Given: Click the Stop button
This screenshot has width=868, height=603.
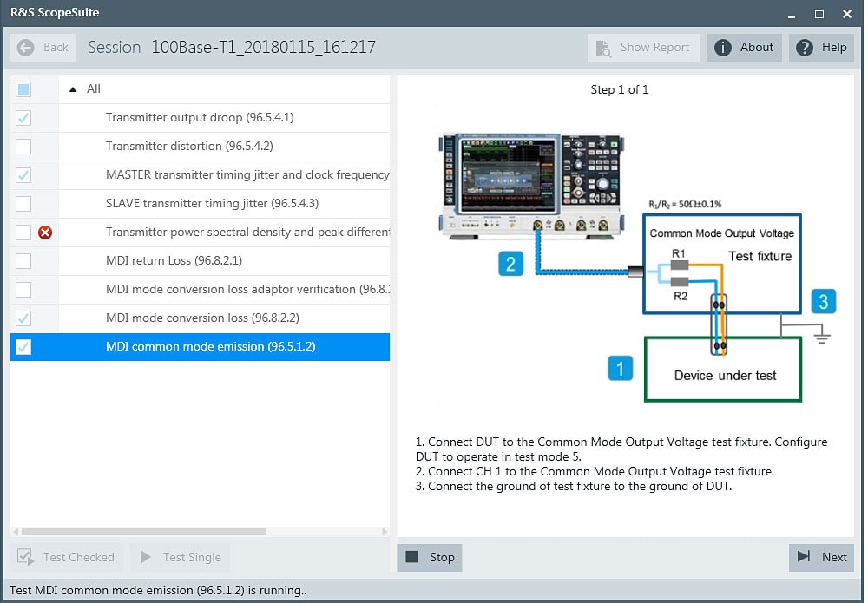Looking at the screenshot, I should 430,557.
